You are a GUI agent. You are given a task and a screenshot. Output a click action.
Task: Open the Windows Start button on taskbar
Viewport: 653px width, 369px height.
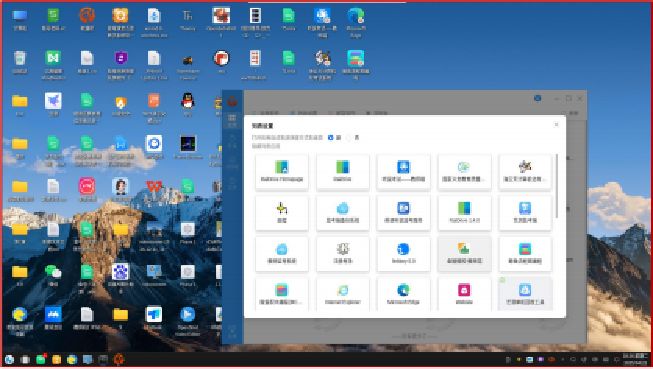[x=9, y=360]
